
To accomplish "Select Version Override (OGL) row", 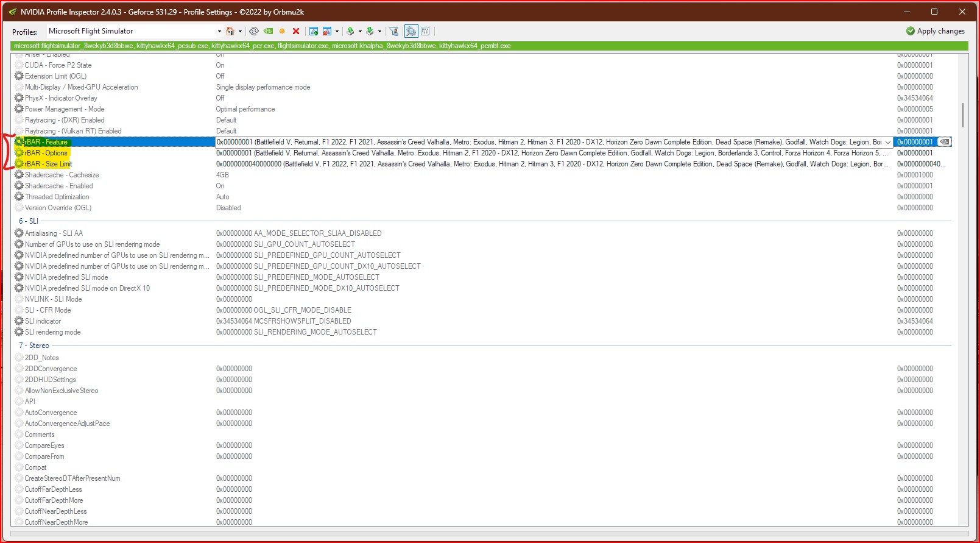I will point(483,208).
